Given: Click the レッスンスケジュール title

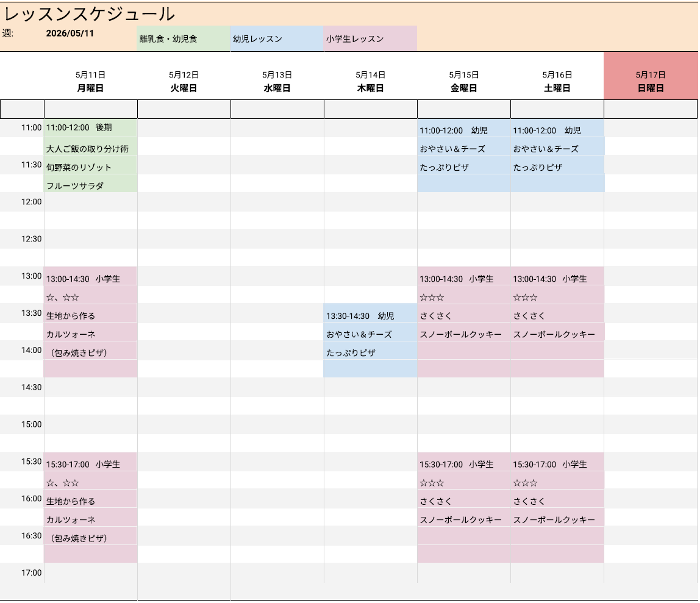Looking at the screenshot, I should (90, 14).
